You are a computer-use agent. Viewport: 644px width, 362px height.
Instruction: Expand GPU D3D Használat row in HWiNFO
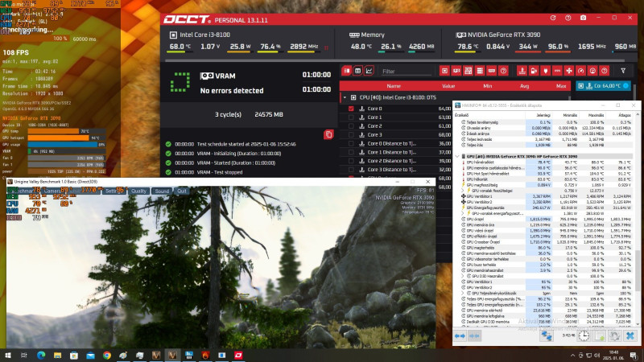463,276
